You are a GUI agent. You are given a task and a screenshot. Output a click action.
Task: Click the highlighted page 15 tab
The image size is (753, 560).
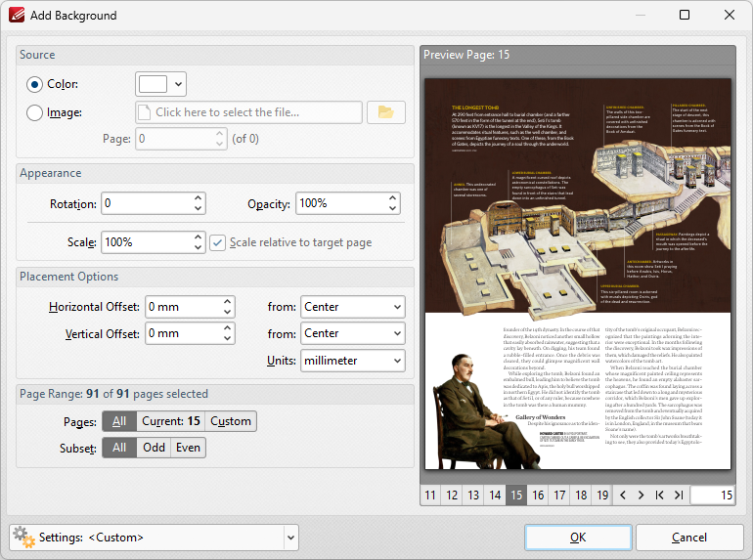(516, 495)
